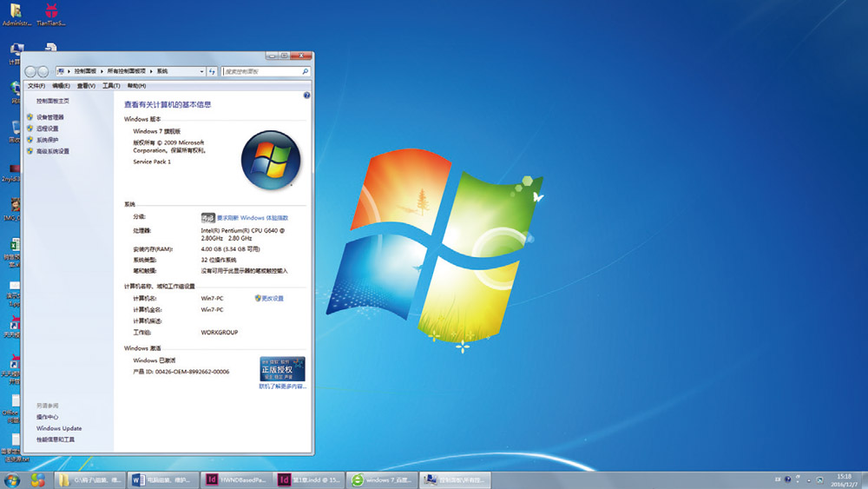Open the 编辑(E) menu
Image resolution: width=868 pixels, height=489 pixels.
[61, 86]
